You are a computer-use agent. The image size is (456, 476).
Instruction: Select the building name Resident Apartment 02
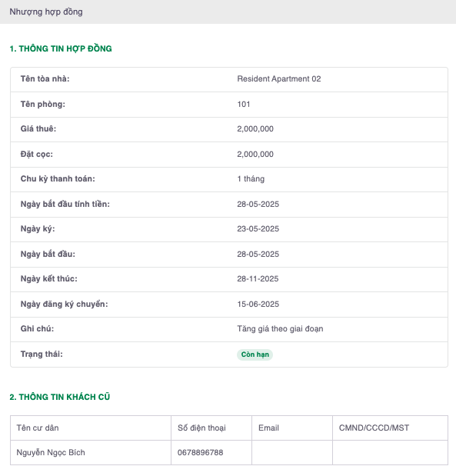[x=278, y=79]
